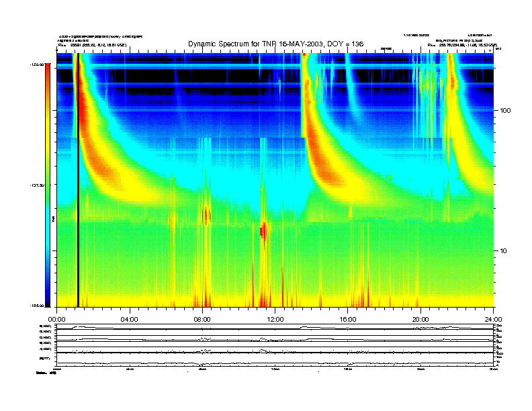Screen dimensions: 532x411
Task: Click the "-155.00" colorbar bottom value
Action: click(38, 306)
